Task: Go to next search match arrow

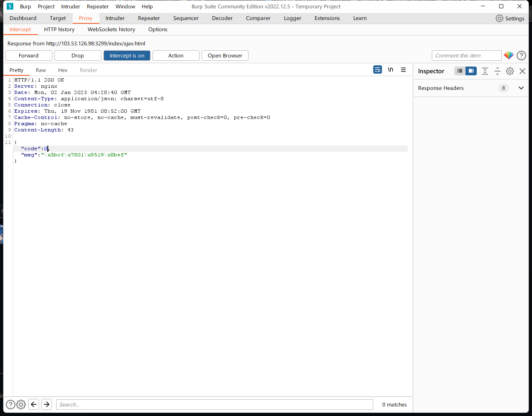Action: coord(47,404)
